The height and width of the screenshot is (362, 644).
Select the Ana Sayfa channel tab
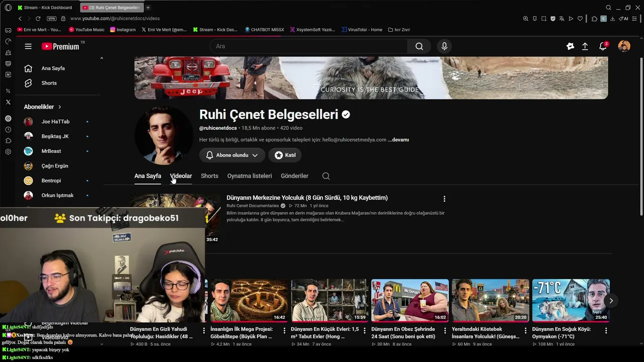click(147, 176)
